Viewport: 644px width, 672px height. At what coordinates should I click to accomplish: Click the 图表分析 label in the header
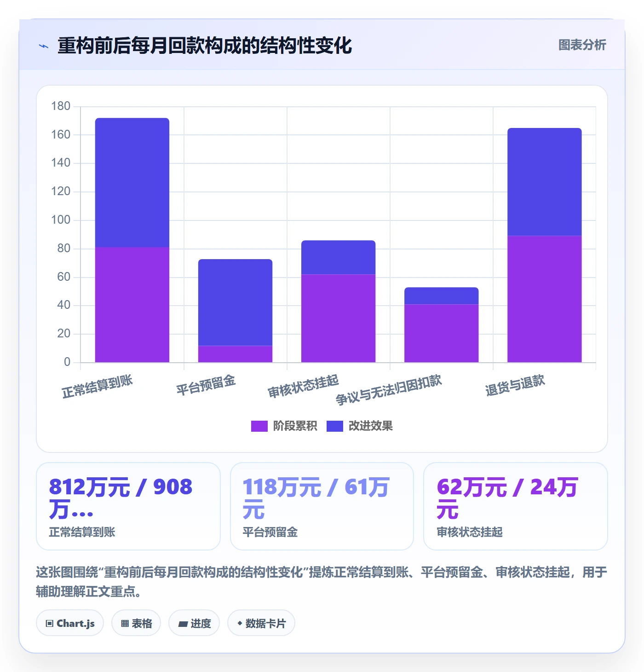(582, 45)
